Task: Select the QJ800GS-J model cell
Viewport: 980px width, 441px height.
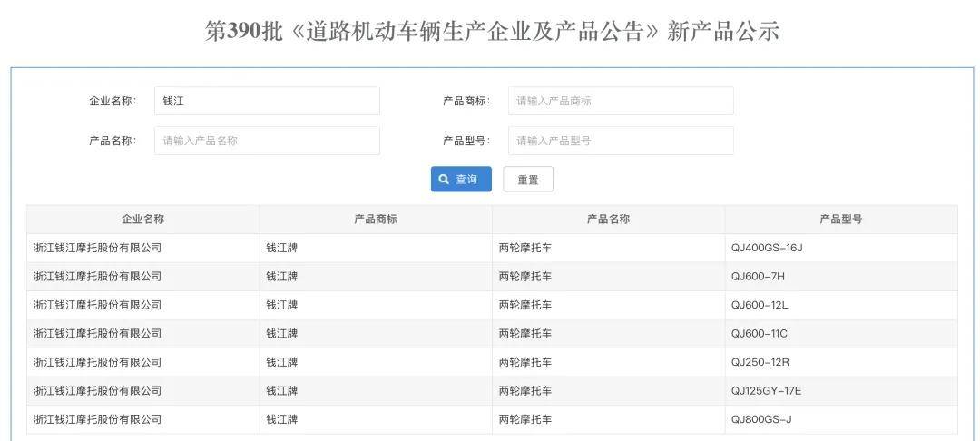Action: coord(761,419)
